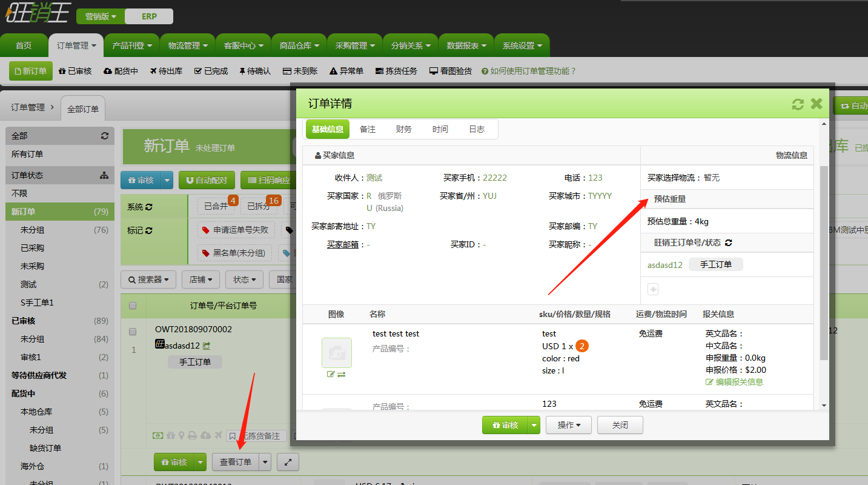Refresh the 系统 tags row
This screenshot has height=485, width=868.
pyautogui.click(x=149, y=207)
